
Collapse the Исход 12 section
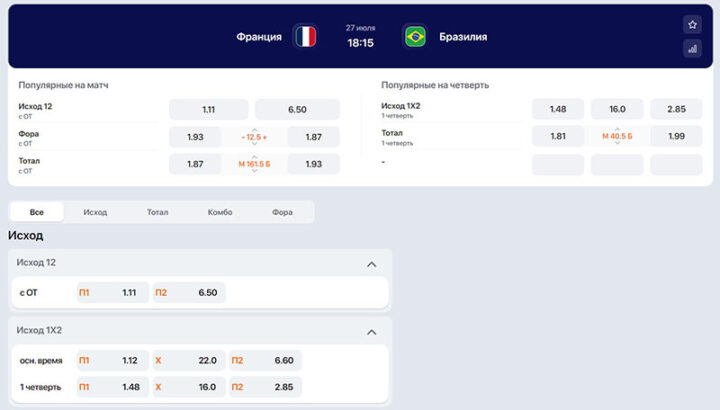[371, 264]
